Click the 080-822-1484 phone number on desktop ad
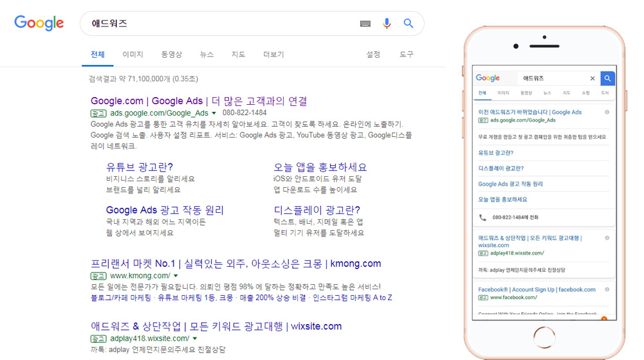The height and width of the screenshot is (360, 644). [244, 113]
